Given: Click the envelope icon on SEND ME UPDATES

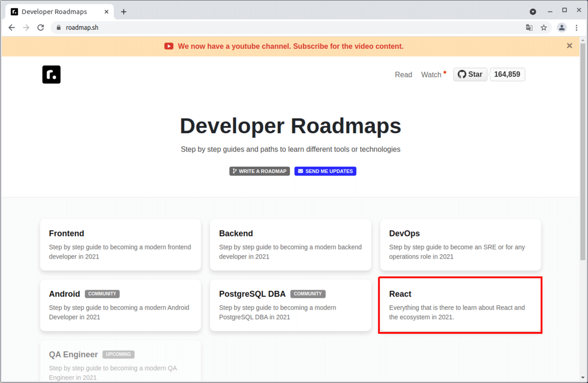Looking at the screenshot, I should (300, 171).
